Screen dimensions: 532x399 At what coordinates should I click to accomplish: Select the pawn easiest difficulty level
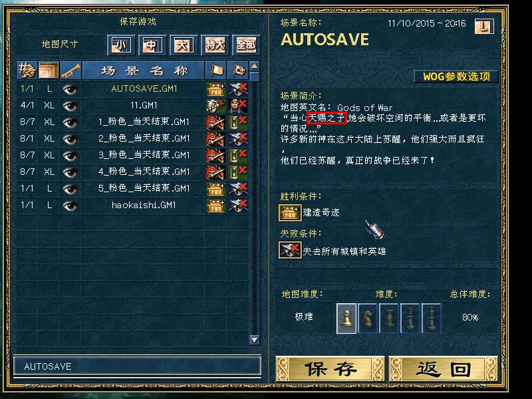click(346, 319)
